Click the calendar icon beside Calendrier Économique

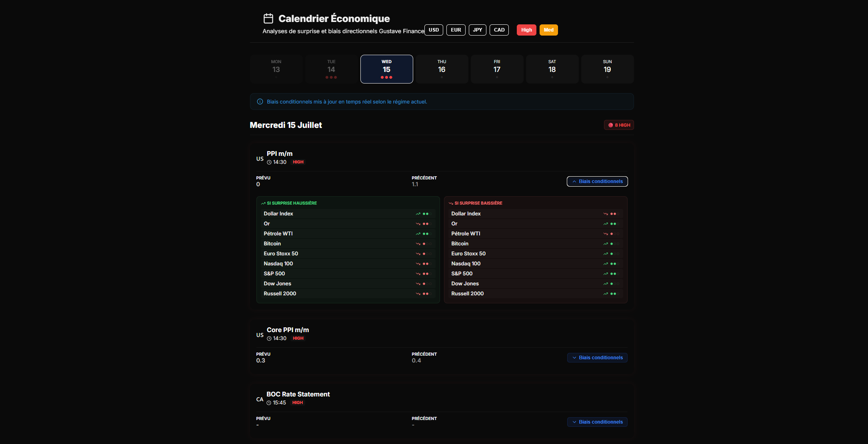(x=268, y=18)
